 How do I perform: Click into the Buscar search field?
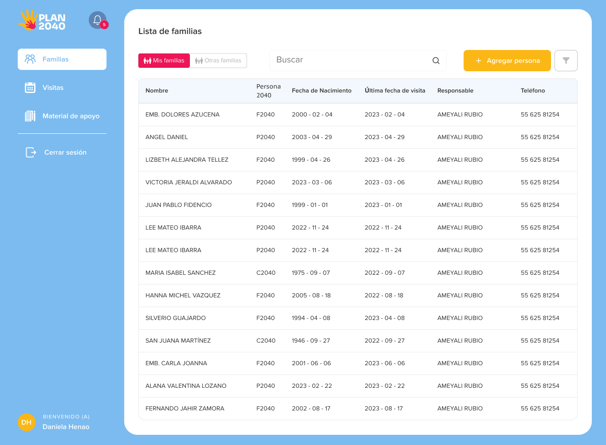tap(357, 60)
